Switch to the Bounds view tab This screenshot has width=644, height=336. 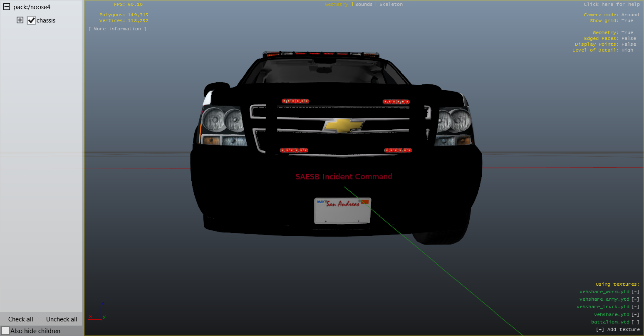click(x=364, y=4)
